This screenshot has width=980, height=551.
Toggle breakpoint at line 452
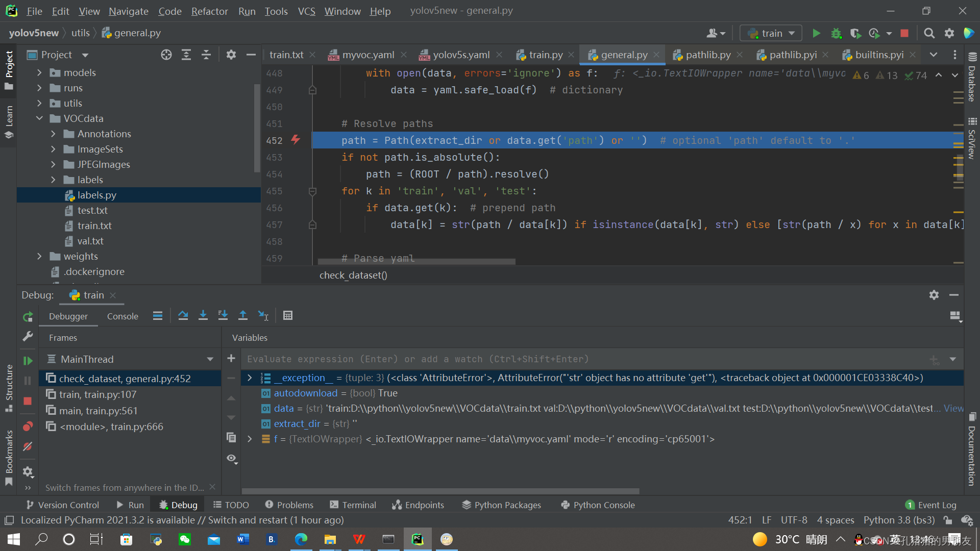[296, 140]
